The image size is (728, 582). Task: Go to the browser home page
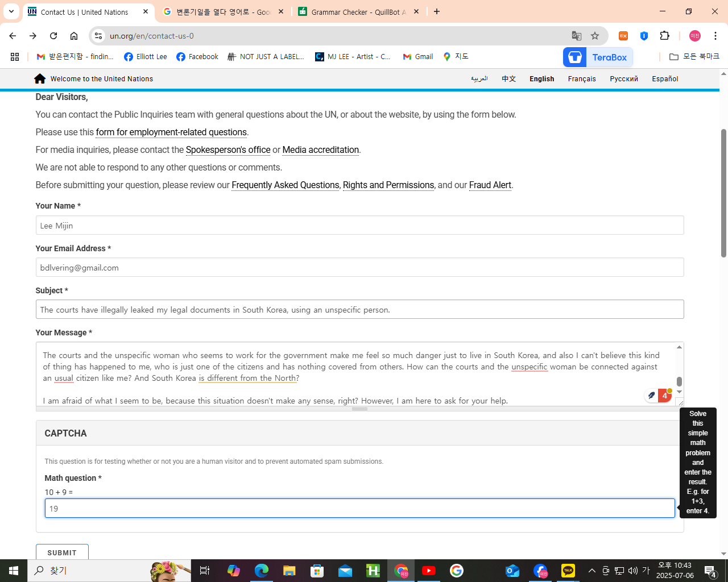pyautogui.click(x=74, y=36)
